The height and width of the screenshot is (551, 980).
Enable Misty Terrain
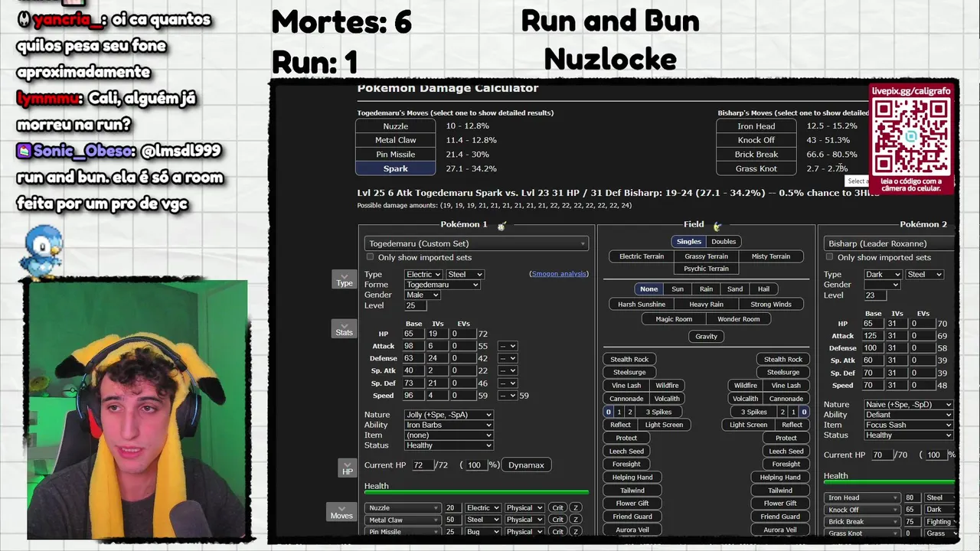coord(770,256)
